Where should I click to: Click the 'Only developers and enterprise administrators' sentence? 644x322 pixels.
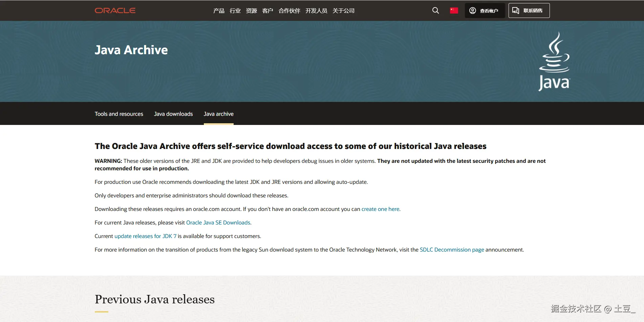(x=192, y=195)
